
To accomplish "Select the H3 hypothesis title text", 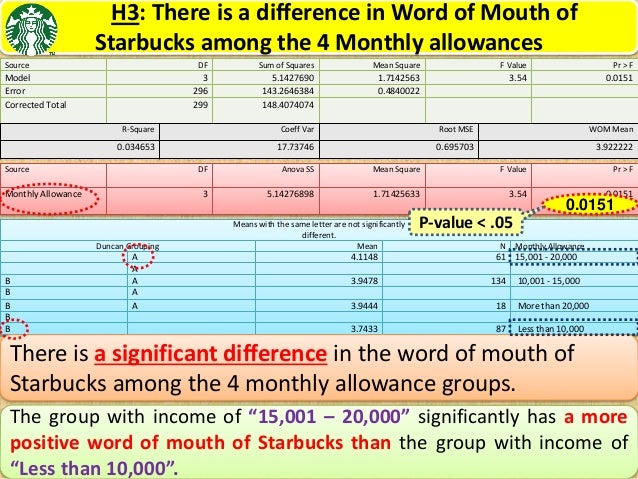I will (x=336, y=27).
